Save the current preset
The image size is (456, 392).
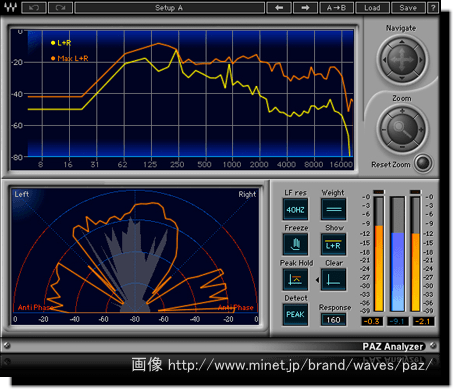point(408,8)
